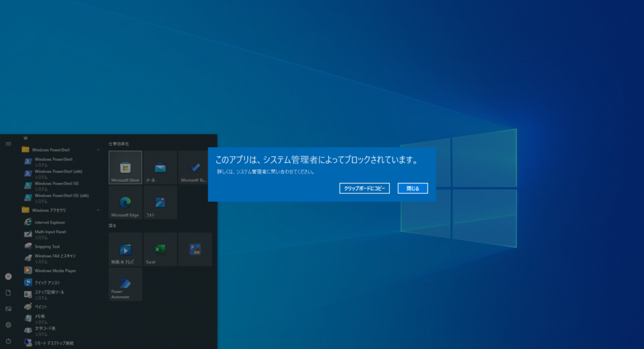This screenshot has width=644, height=349.
Task: Launch Windows Media Player
Action: pos(61,270)
